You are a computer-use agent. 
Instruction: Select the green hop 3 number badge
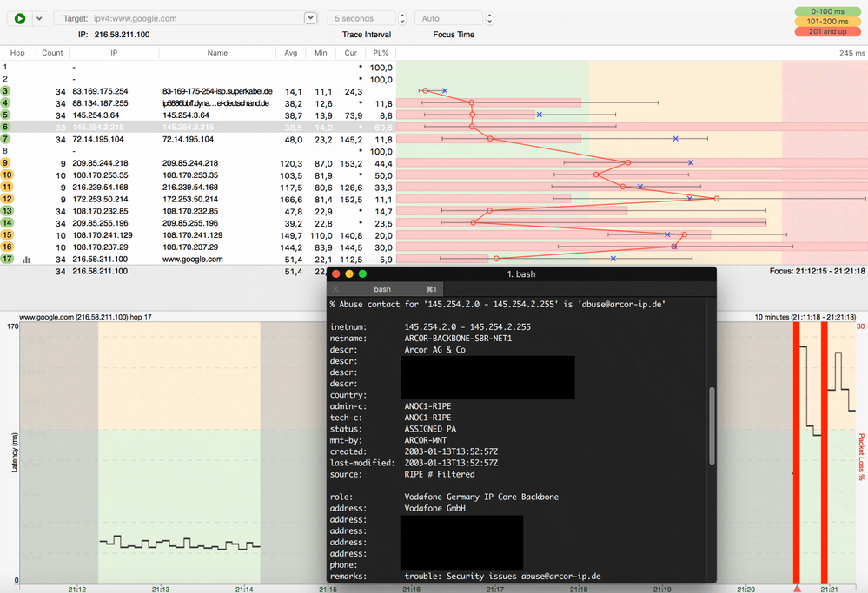coord(6,91)
